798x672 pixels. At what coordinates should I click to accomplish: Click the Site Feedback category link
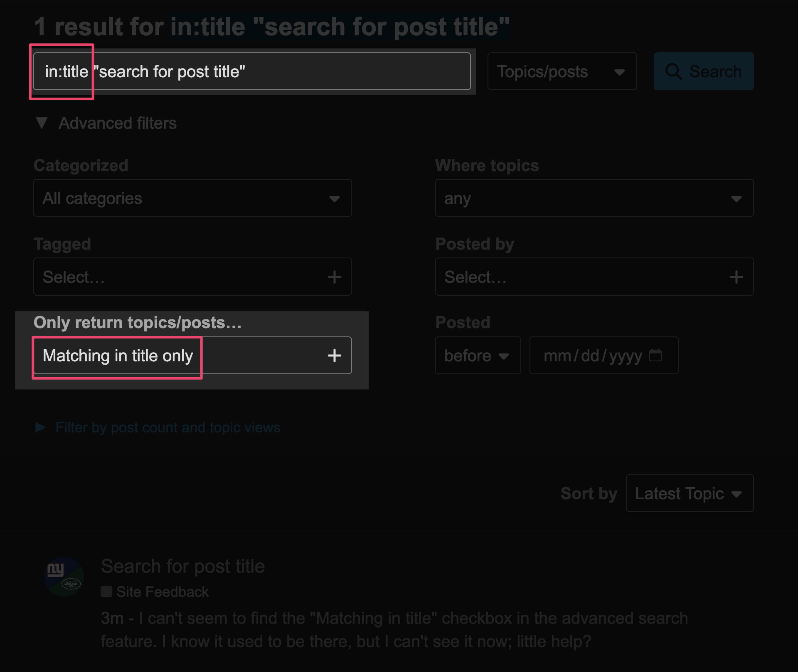click(x=163, y=591)
